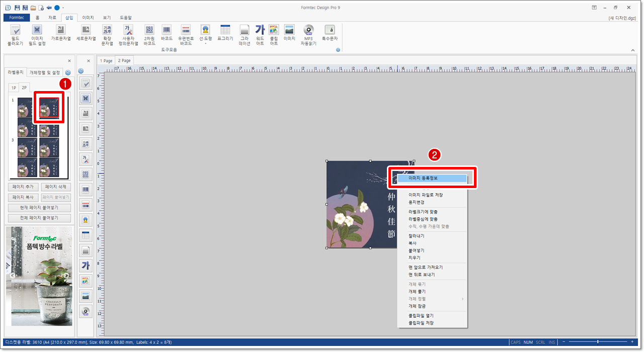Click 전체 페이지 붙여넣기 button
644x352 pixels.
(39, 218)
